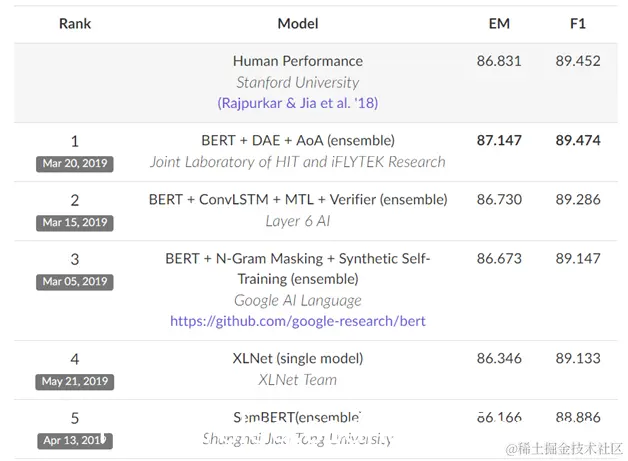This screenshot has height=461, width=628.
Task: Click the Apr 13, 2019 date badge
Action: (75, 441)
